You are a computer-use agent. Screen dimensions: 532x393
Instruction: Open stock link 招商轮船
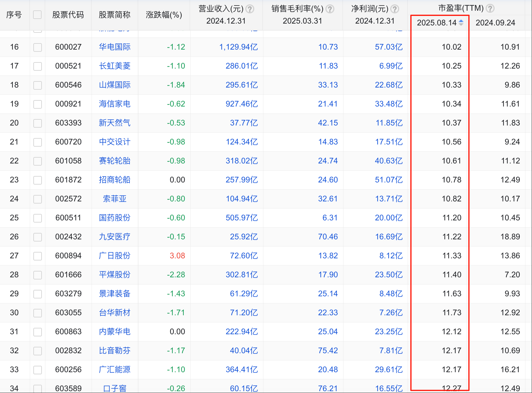pos(115,180)
